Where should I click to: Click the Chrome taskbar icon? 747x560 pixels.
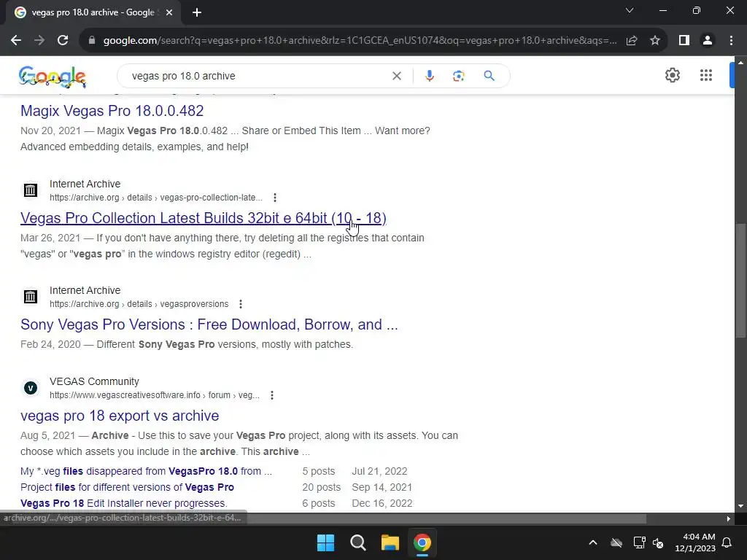coord(422,542)
